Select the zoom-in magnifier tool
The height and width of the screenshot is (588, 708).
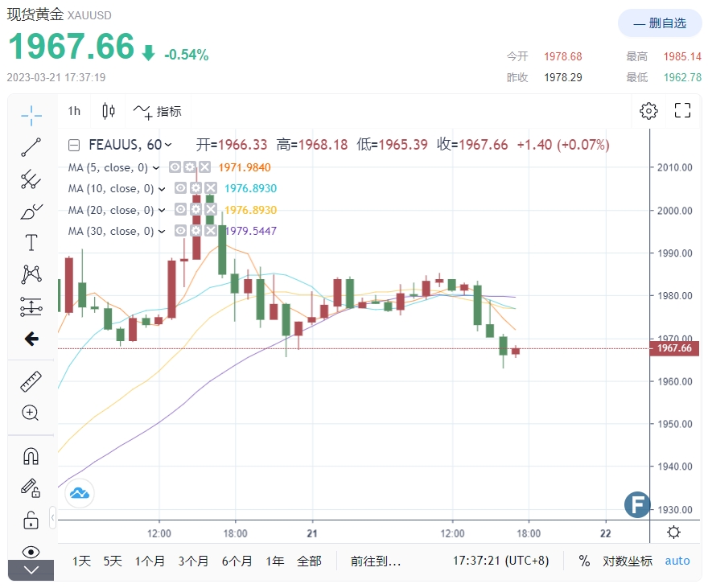click(x=31, y=413)
